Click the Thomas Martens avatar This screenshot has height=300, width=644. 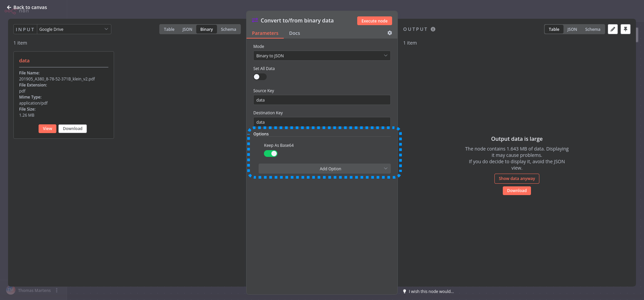pos(11,290)
